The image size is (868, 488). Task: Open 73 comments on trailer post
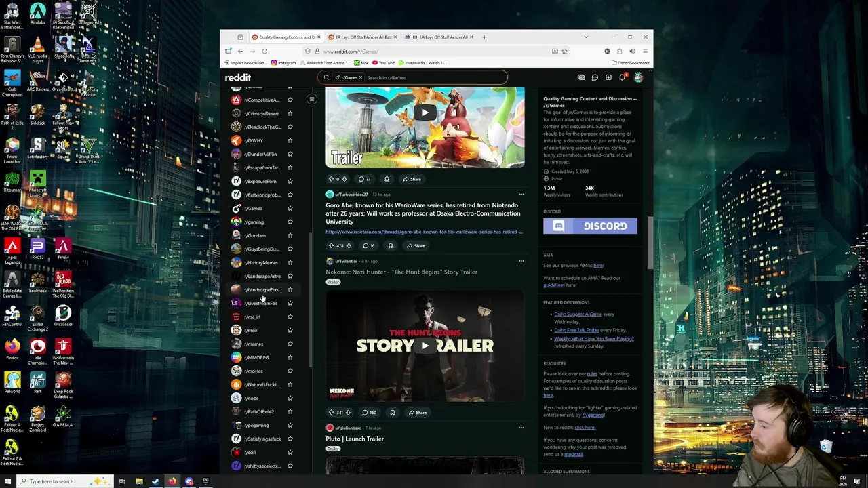(x=364, y=179)
